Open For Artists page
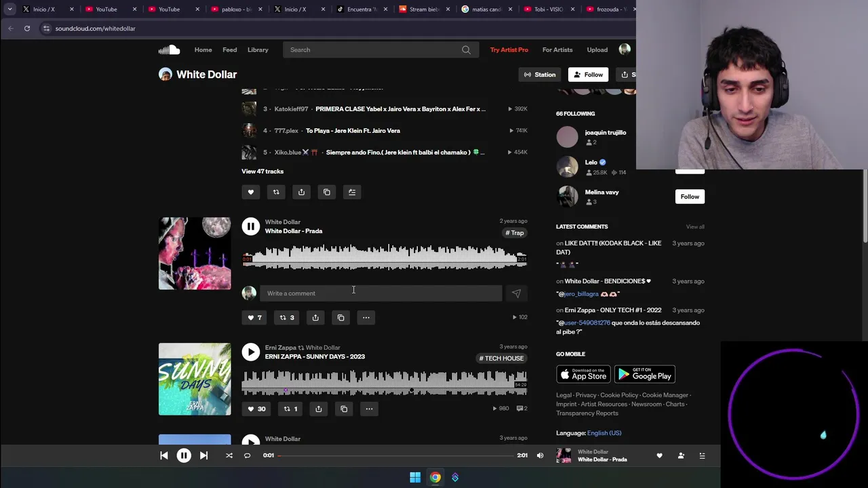868x488 pixels. click(x=557, y=49)
